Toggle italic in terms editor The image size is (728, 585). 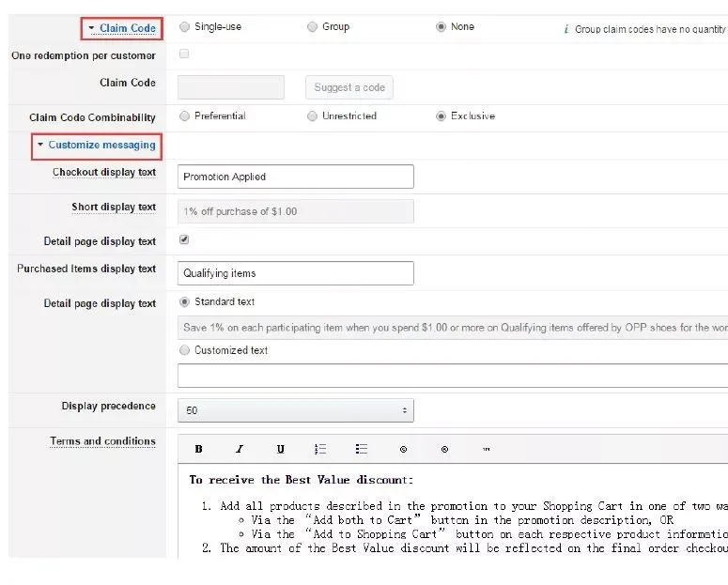point(240,449)
